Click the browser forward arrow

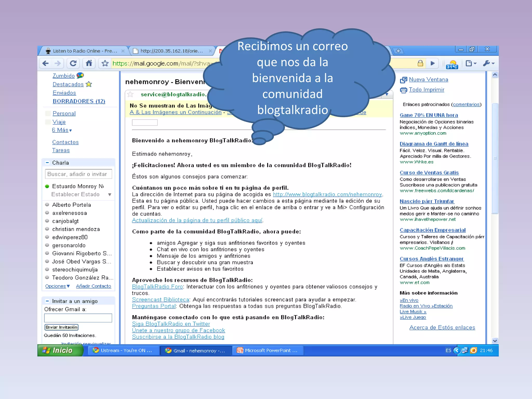pyautogui.click(x=58, y=63)
